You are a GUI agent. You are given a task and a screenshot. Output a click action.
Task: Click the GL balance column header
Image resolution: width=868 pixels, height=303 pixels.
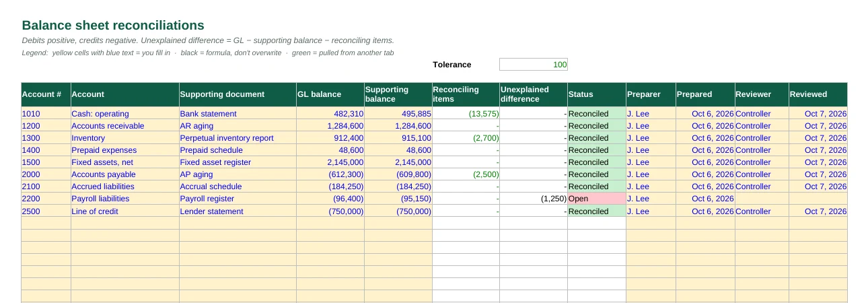pos(330,94)
